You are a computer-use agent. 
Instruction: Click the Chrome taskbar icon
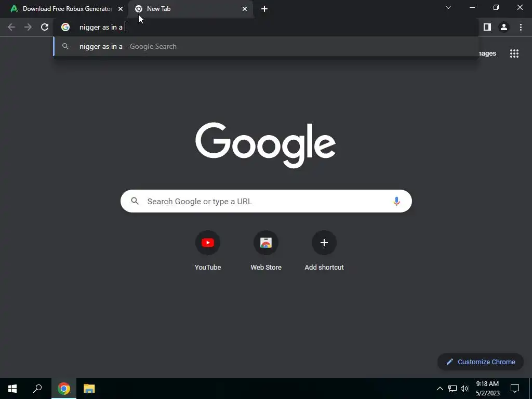(64, 389)
